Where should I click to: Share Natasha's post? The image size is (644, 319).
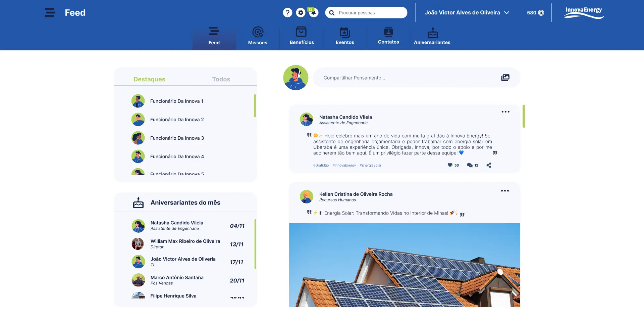(489, 165)
